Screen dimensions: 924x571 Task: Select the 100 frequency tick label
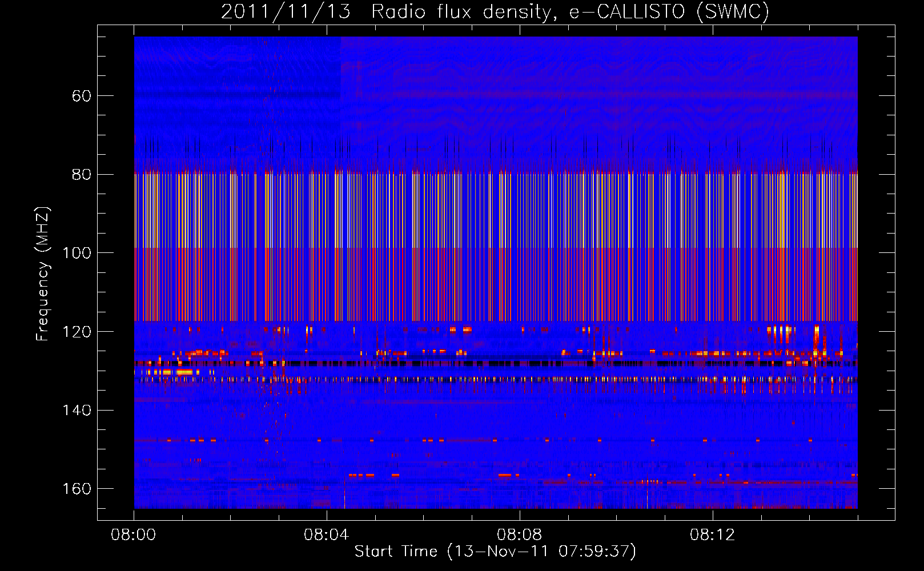coord(77,253)
